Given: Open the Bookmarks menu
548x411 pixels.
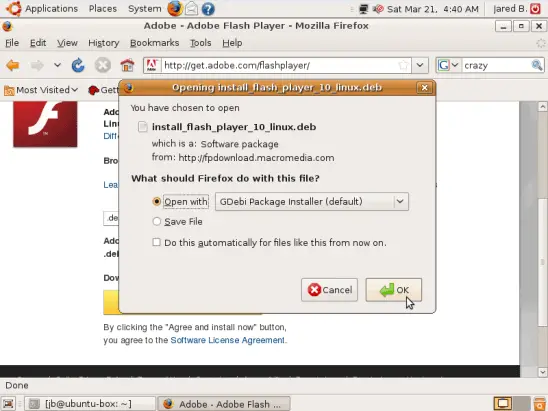Looking at the screenshot, I should (x=154, y=43).
